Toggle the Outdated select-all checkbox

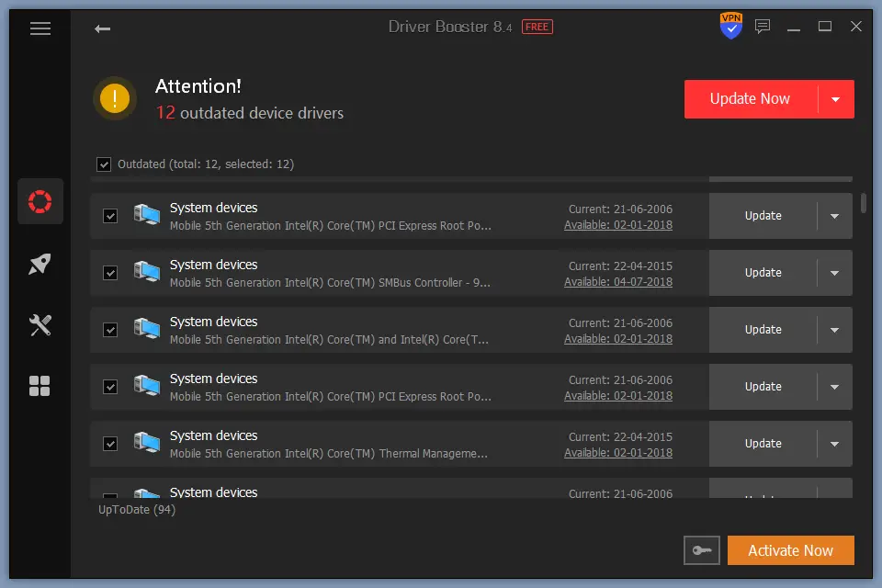tap(104, 164)
